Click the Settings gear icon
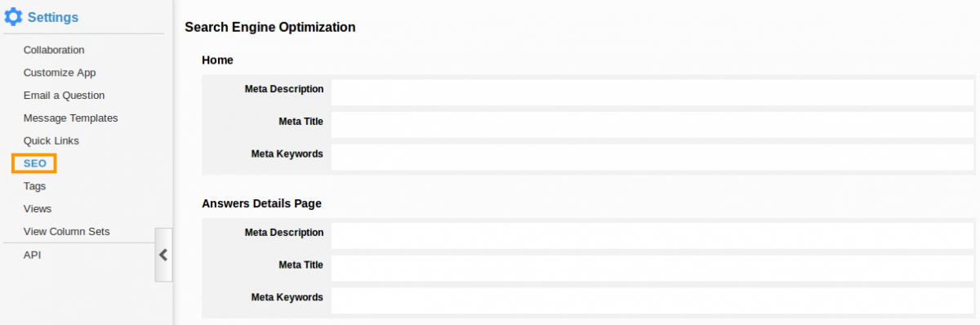Screen dimensions: 980x325 [x=14, y=16]
